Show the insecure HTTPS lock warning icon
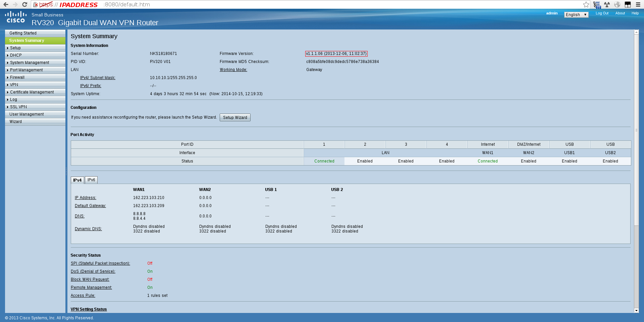The height and width of the screenshot is (322, 644). tap(36, 4)
